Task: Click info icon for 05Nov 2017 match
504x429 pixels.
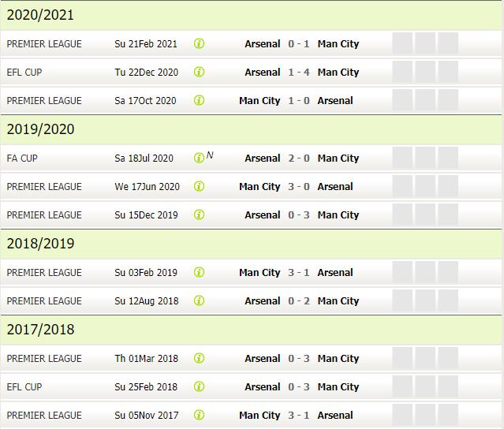Action: tap(199, 415)
